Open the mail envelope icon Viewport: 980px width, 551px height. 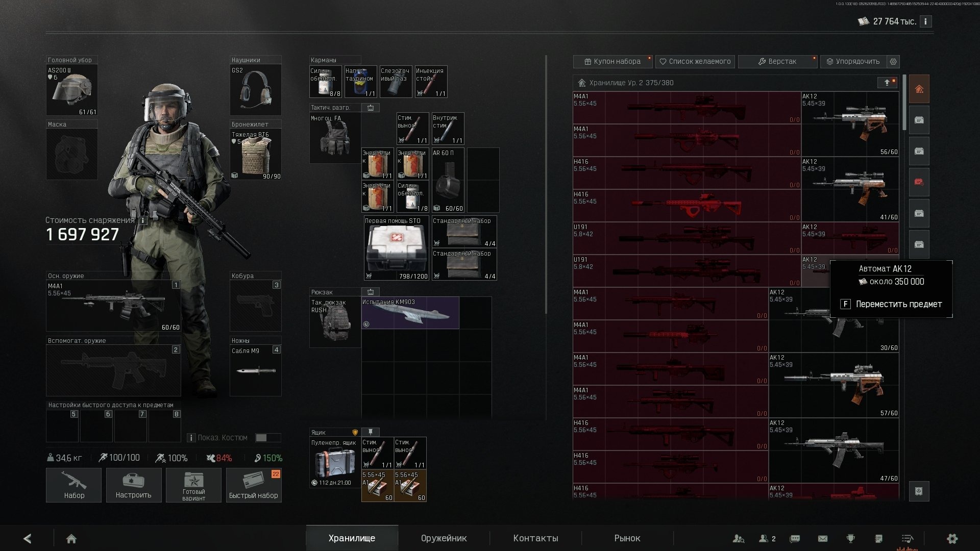(x=822, y=538)
